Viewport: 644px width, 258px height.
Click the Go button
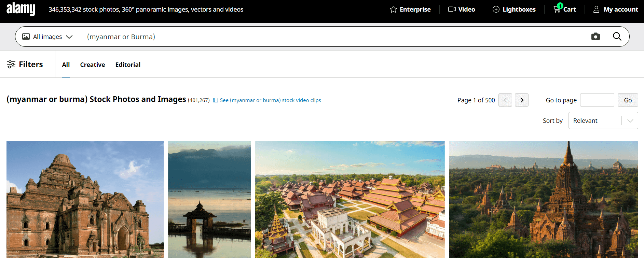click(x=628, y=100)
